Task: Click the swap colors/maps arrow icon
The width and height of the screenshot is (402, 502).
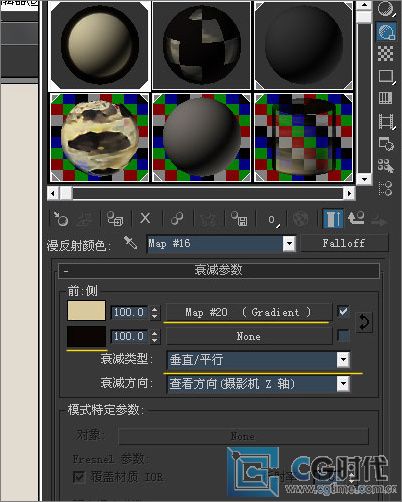Action: 364,322
